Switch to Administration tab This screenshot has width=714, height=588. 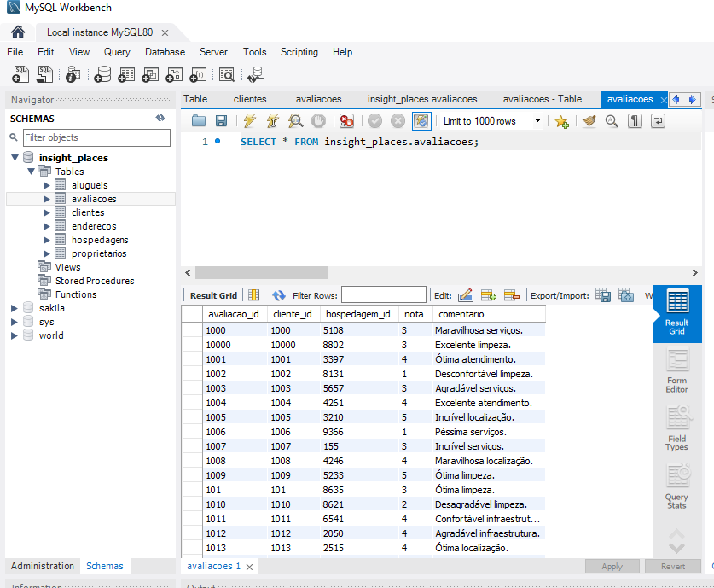tap(43, 566)
